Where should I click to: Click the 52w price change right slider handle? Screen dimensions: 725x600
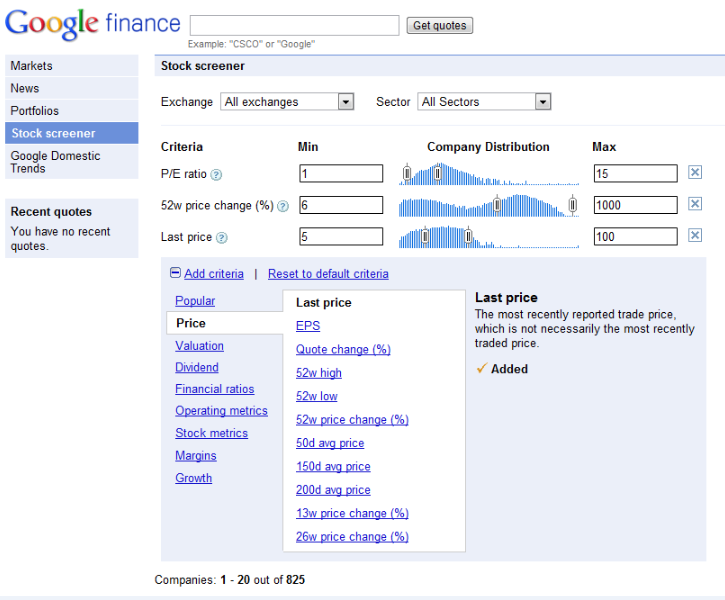[x=573, y=204]
